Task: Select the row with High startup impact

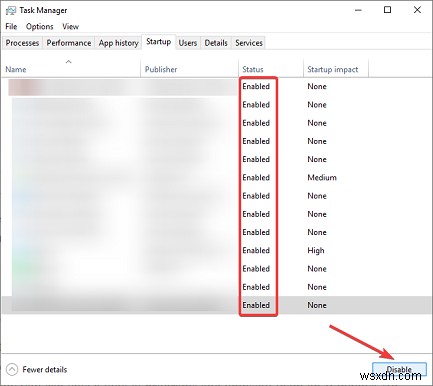Action: pos(216,251)
